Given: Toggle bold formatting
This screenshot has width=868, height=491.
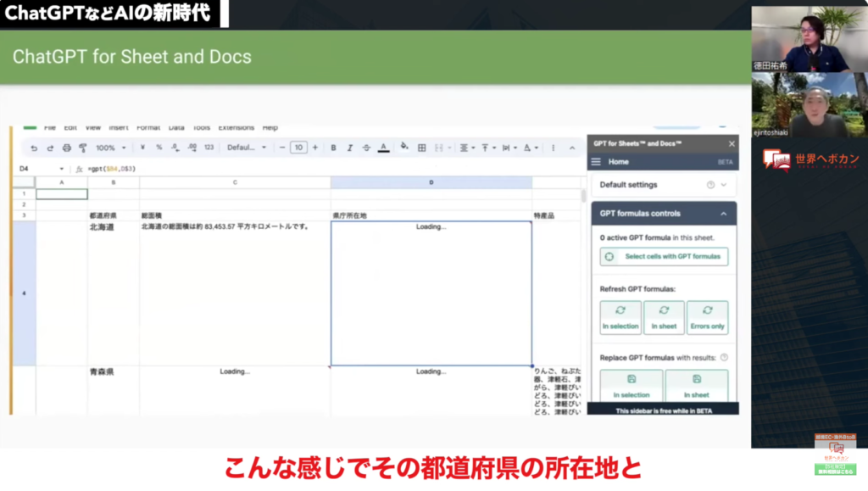Looking at the screenshot, I should tap(333, 148).
